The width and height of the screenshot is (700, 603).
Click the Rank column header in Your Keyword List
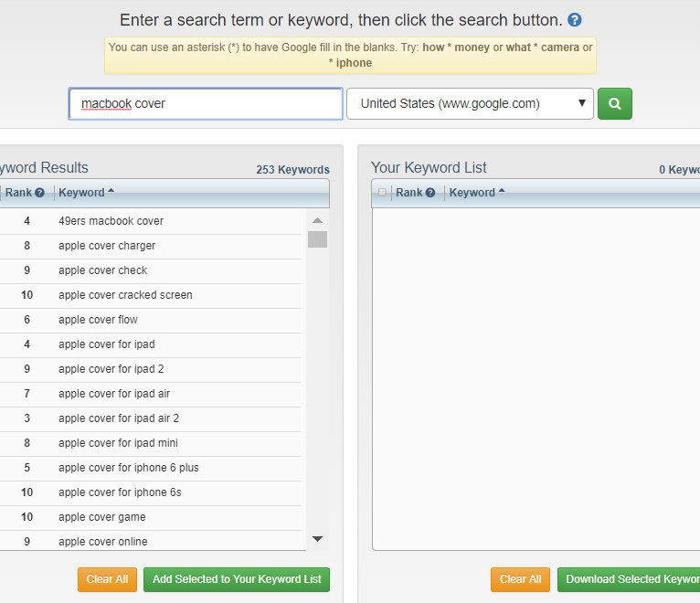click(x=408, y=193)
